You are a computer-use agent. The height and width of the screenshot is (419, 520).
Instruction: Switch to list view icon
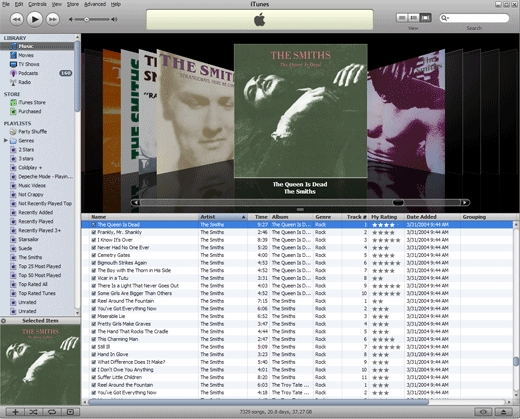[x=402, y=18]
